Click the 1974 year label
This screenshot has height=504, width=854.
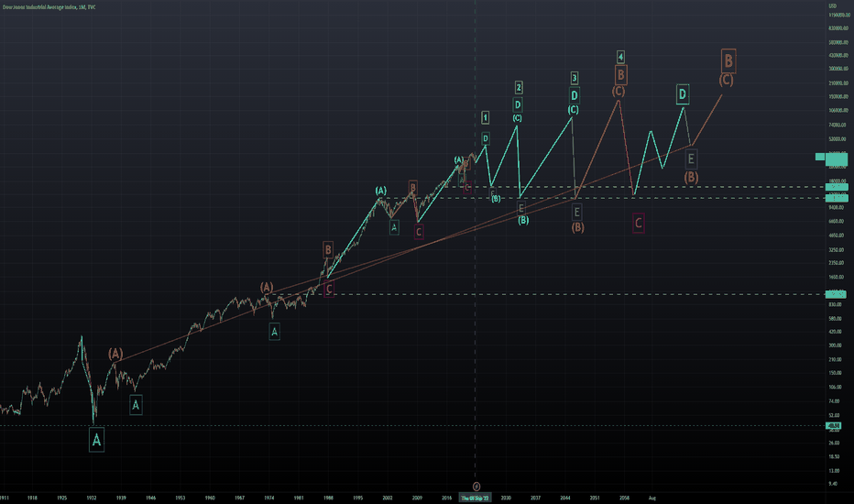[x=269, y=498]
